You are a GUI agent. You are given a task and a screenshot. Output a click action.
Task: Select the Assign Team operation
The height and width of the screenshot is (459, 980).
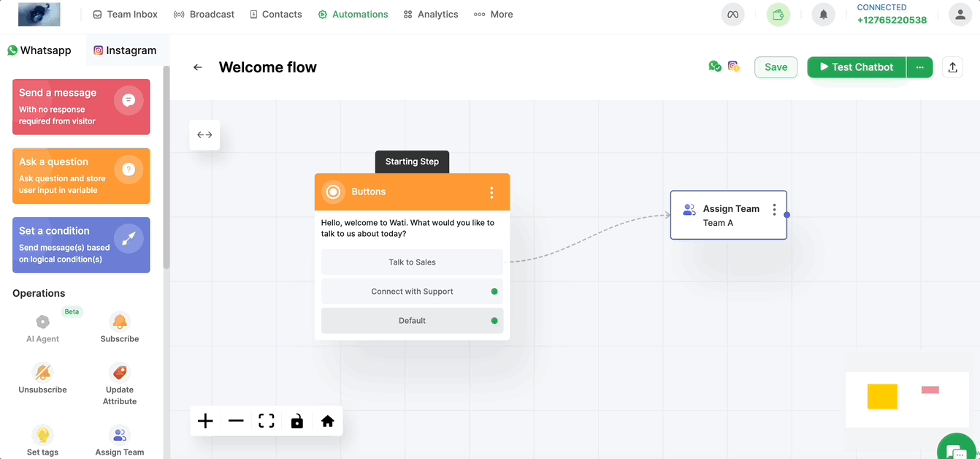pos(119,437)
